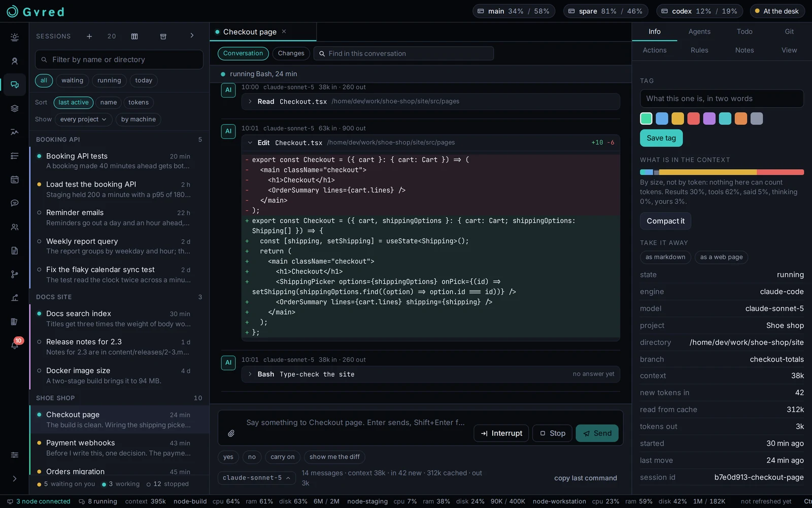Pick the red tag color swatch
812x508 pixels.
coord(693,119)
